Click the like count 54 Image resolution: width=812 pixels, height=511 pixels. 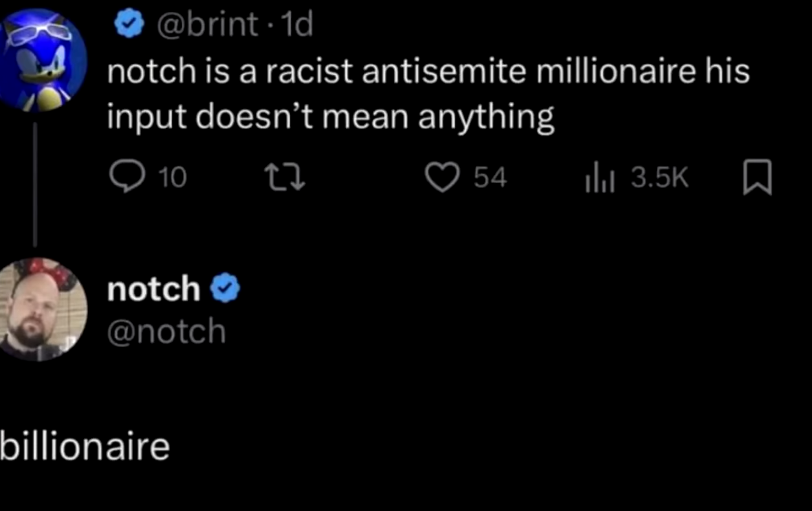(490, 178)
